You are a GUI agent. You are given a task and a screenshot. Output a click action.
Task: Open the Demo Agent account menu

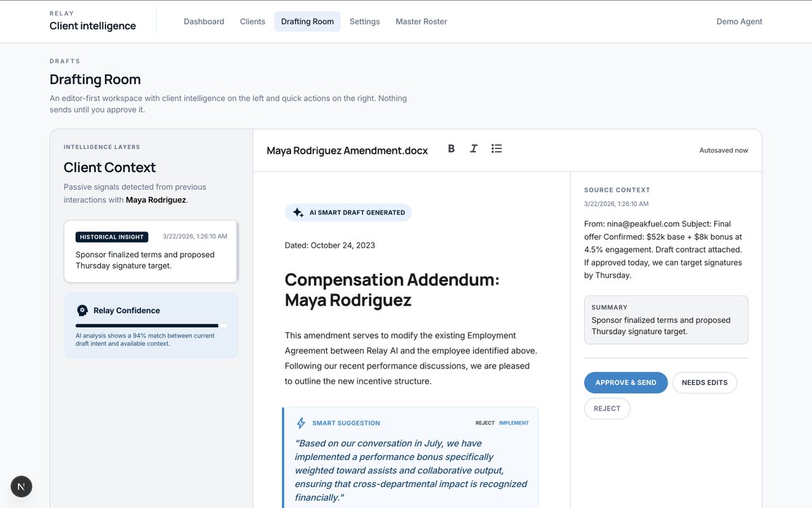click(739, 22)
